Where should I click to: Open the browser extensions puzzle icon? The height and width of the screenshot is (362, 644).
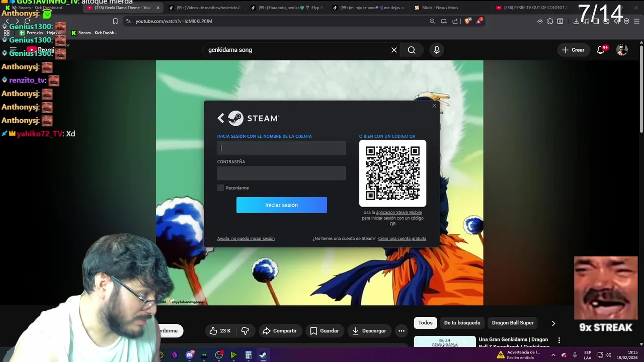550,21
